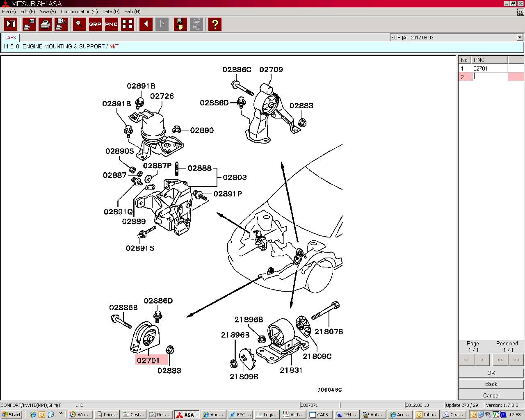
Task: Select part label 02886C in diagram
Action: click(237, 70)
